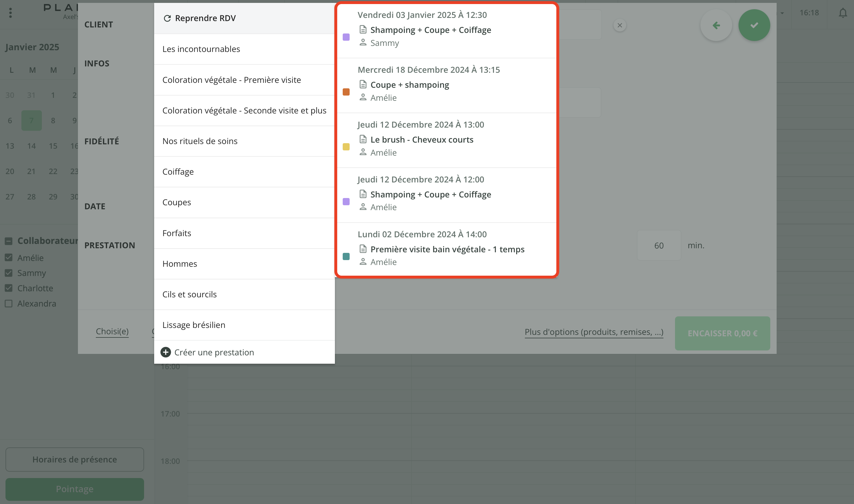The image size is (854, 504).
Task: Click the plus icon to create a prestation
Action: (165, 352)
